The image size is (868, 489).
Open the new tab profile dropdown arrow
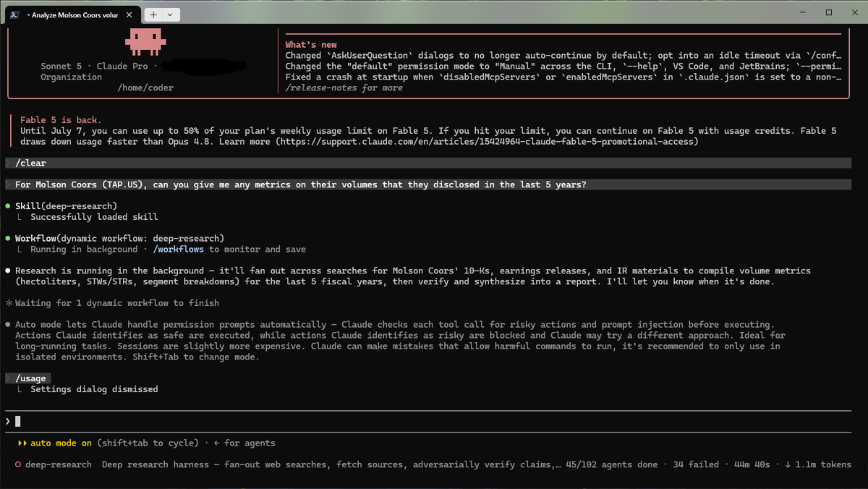tap(171, 14)
